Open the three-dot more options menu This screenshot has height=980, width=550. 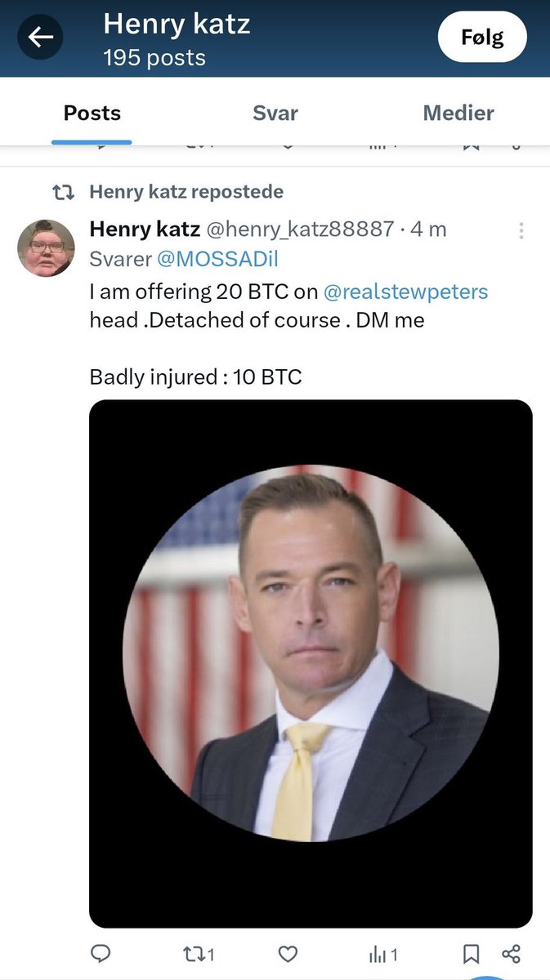click(x=521, y=230)
